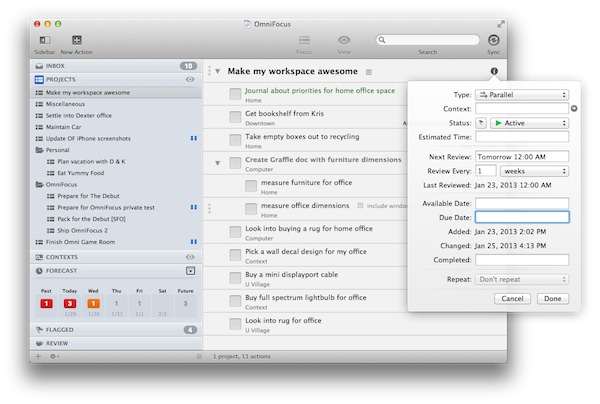
Task: Click the Sync toolbar icon
Action: tap(493, 40)
